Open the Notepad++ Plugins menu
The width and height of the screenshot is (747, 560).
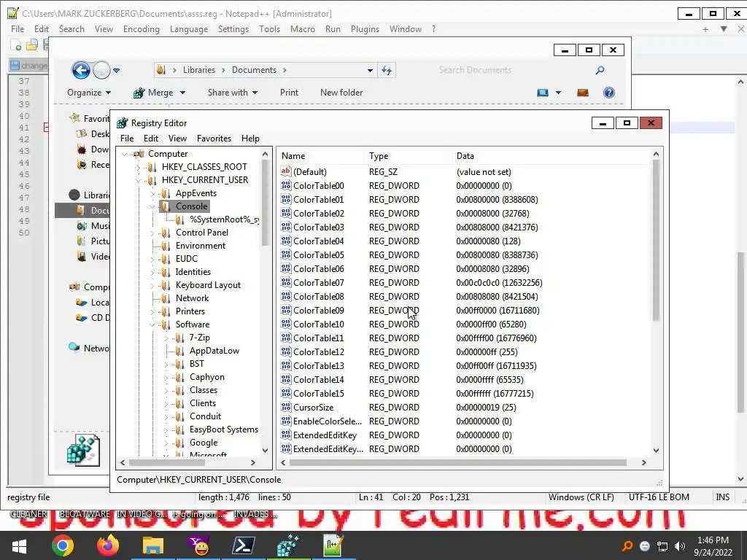tap(365, 29)
